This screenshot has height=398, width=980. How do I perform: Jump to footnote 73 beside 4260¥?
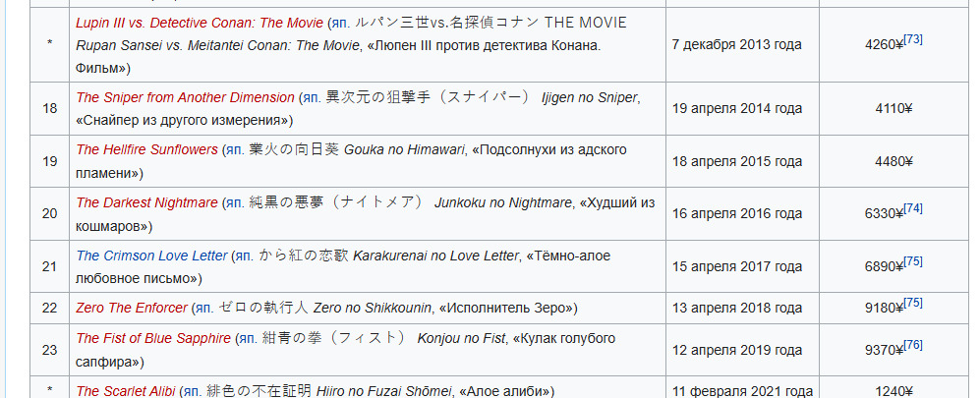click(x=913, y=38)
